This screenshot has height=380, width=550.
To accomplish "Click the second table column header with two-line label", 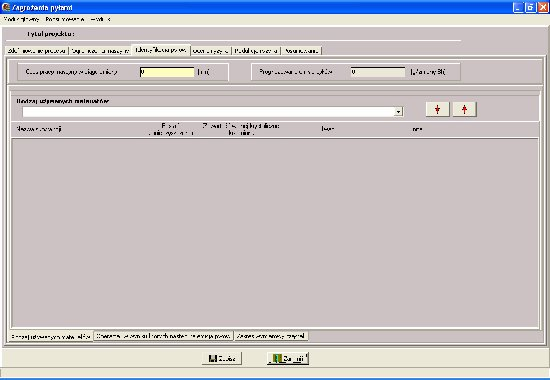I will 171,129.
